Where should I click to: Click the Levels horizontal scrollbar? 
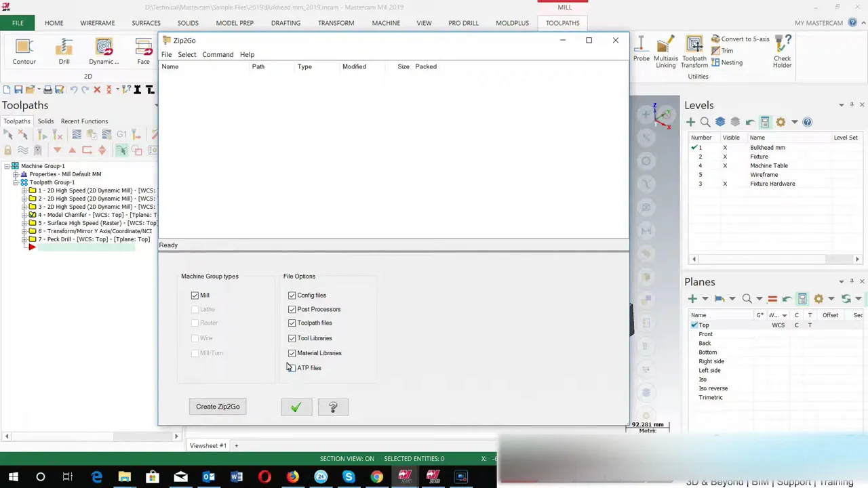click(775, 259)
